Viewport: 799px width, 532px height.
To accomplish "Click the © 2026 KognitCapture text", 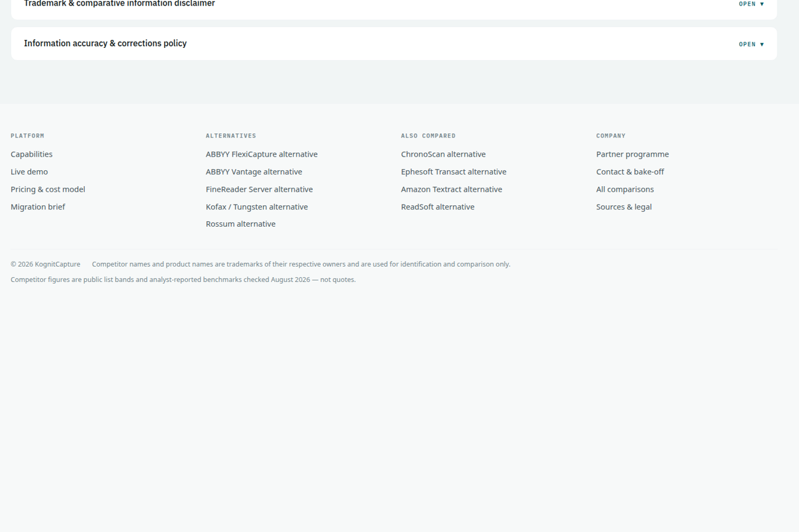I will coord(45,264).
